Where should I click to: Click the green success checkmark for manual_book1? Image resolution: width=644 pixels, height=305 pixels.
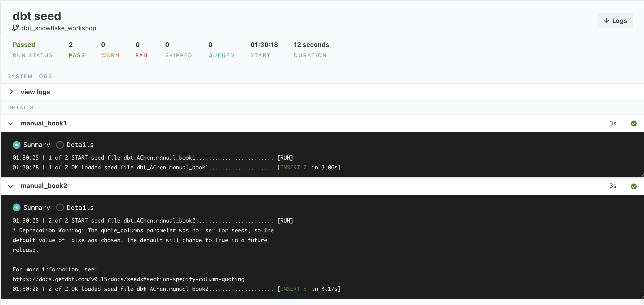pos(633,123)
